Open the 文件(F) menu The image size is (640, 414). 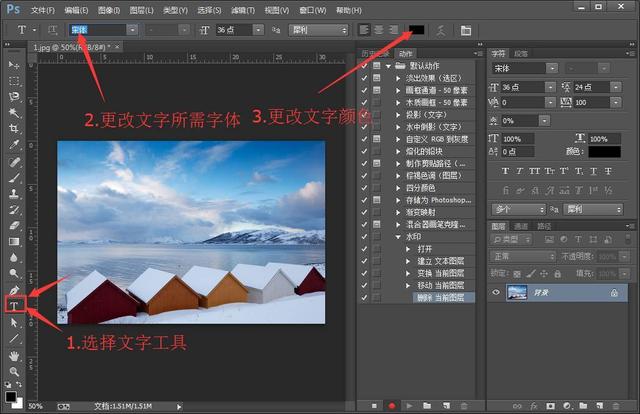tap(43, 10)
